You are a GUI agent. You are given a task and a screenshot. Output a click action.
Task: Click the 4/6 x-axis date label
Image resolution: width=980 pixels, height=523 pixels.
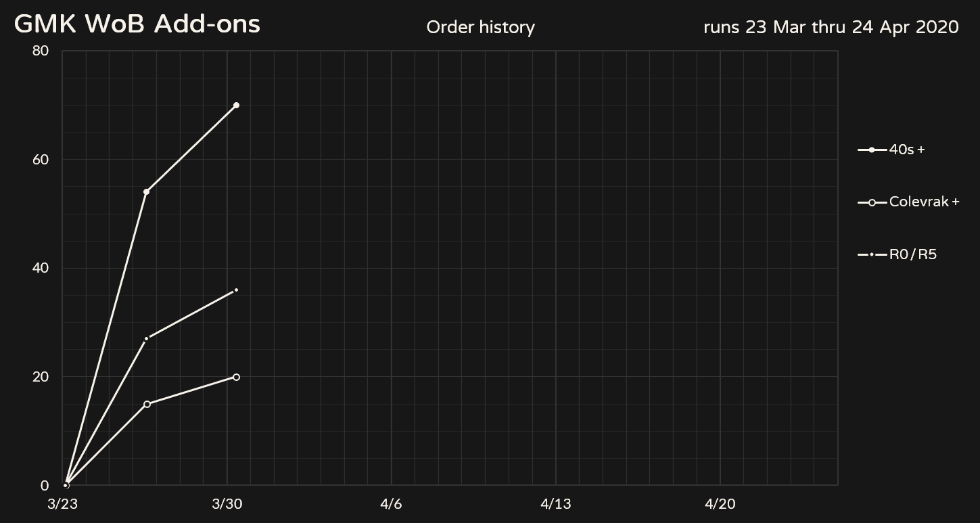391,504
